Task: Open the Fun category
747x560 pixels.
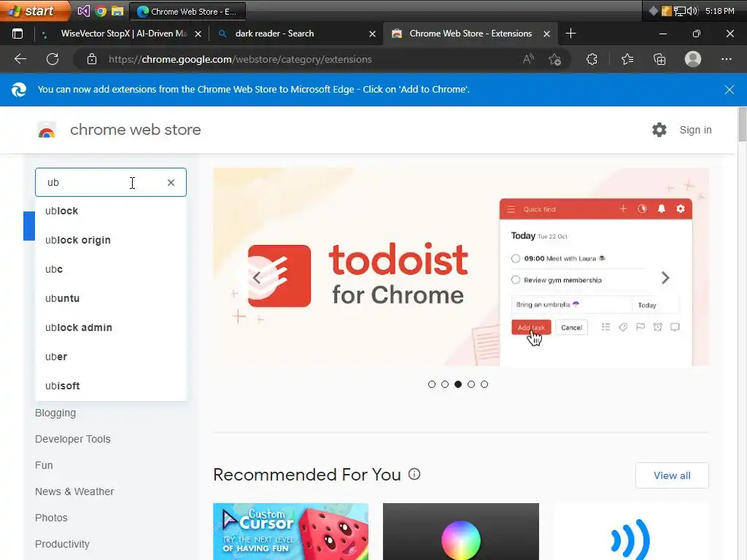Action: tap(44, 465)
